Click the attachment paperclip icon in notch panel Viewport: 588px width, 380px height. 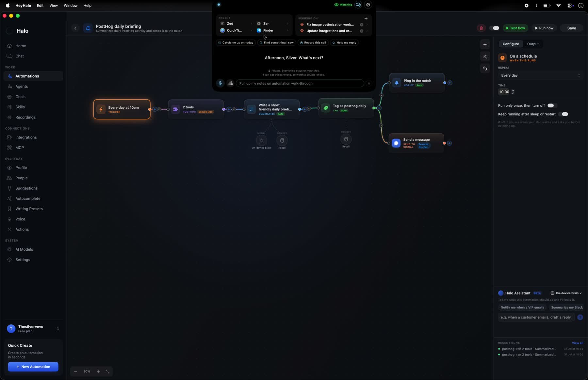point(231,84)
